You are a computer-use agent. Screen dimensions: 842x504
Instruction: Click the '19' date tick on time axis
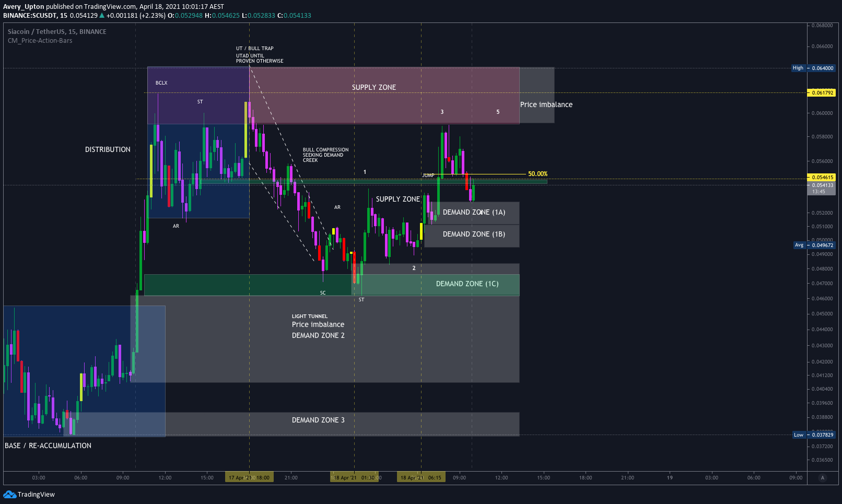670,478
